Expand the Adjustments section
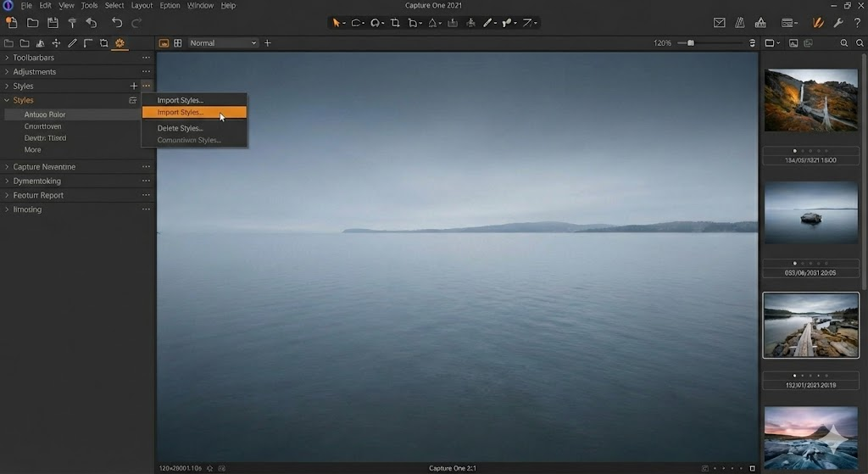This screenshot has height=474, width=868. tap(7, 72)
